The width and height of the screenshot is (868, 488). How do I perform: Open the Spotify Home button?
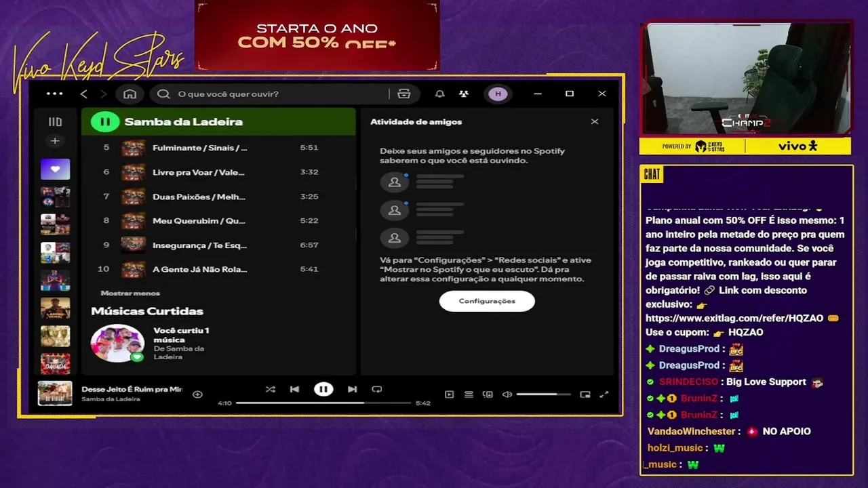[x=130, y=94]
